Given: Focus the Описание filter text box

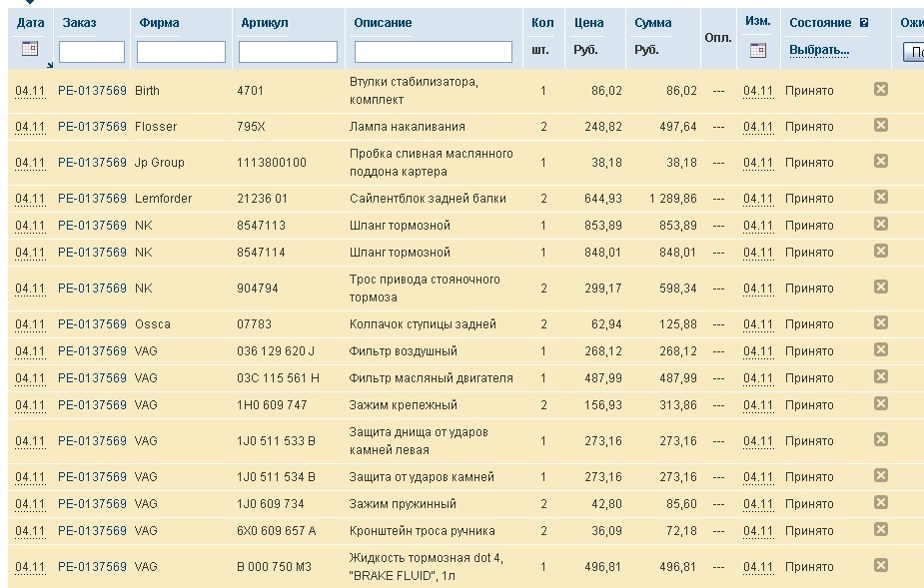Looking at the screenshot, I should click(x=433, y=52).
